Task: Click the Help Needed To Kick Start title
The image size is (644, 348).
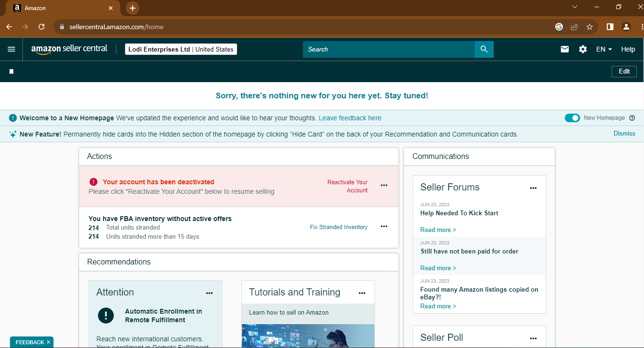Action: coord(459,213)
